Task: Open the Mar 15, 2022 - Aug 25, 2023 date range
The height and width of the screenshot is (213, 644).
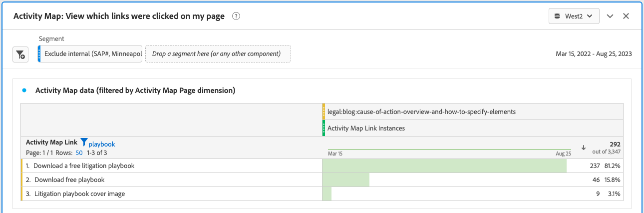Action: [594, 53]
